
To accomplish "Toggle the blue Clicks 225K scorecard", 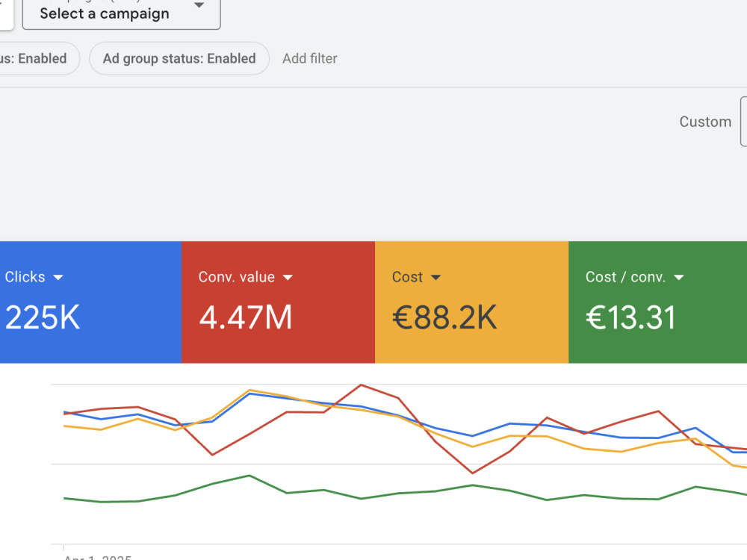I will pyautogui.click(x=90, y=302).
